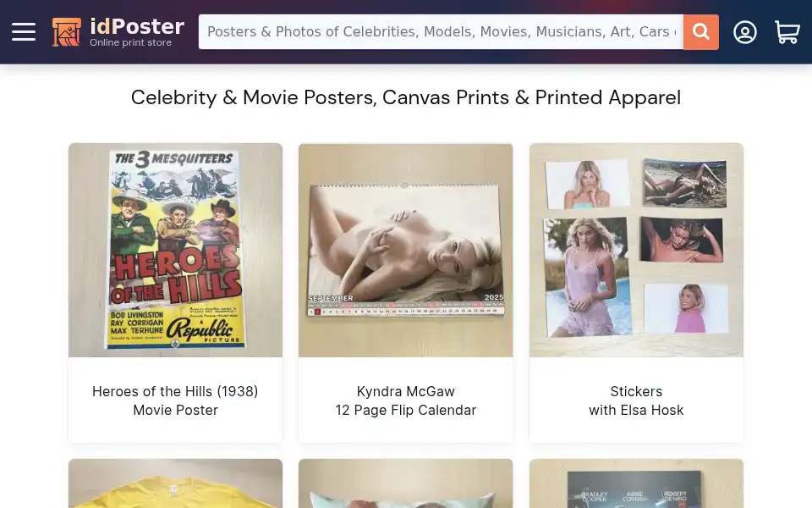Open the hamburger navigation menu
The height and width of the screenshot is (508, 812).
(24, 31)
